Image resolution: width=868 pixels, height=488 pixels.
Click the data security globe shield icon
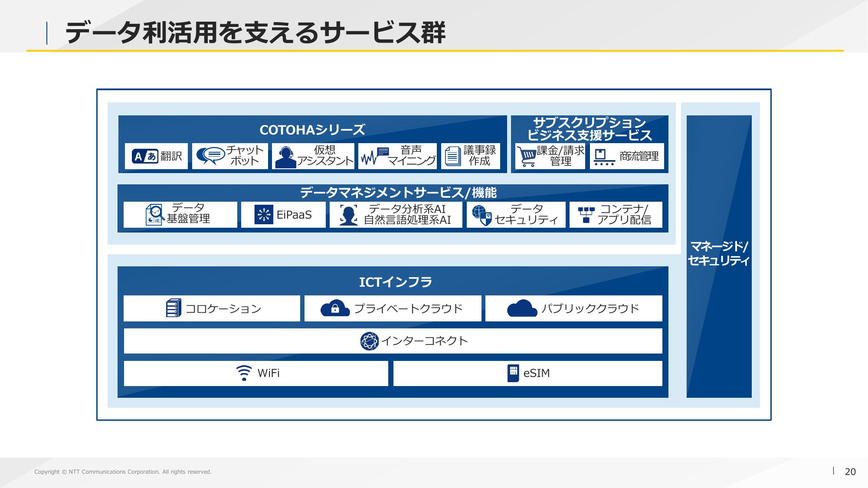481,215
